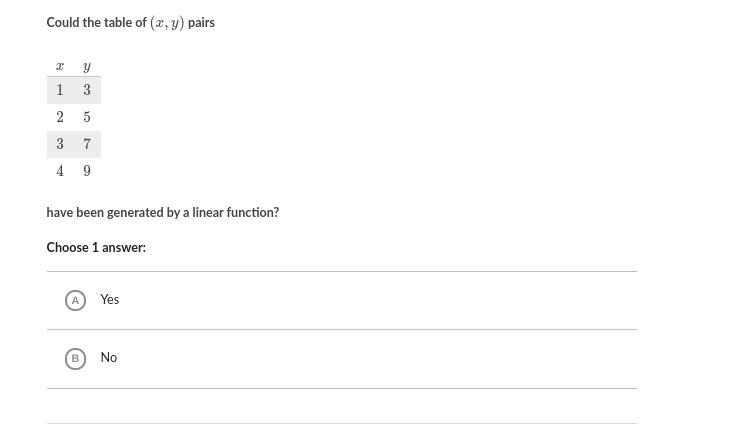The image size is (731, 433).
Task: Click y value 5 in the table
Action: click(x=87, y=117)
